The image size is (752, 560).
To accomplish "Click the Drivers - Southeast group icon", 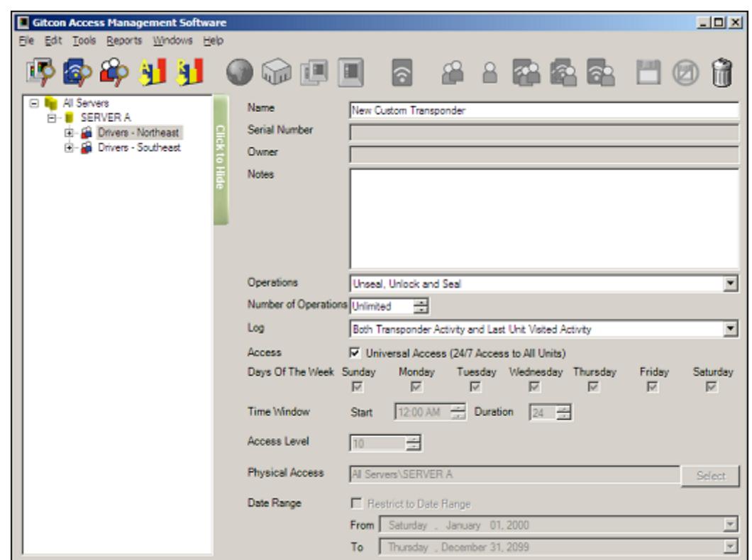I will 87,147.
